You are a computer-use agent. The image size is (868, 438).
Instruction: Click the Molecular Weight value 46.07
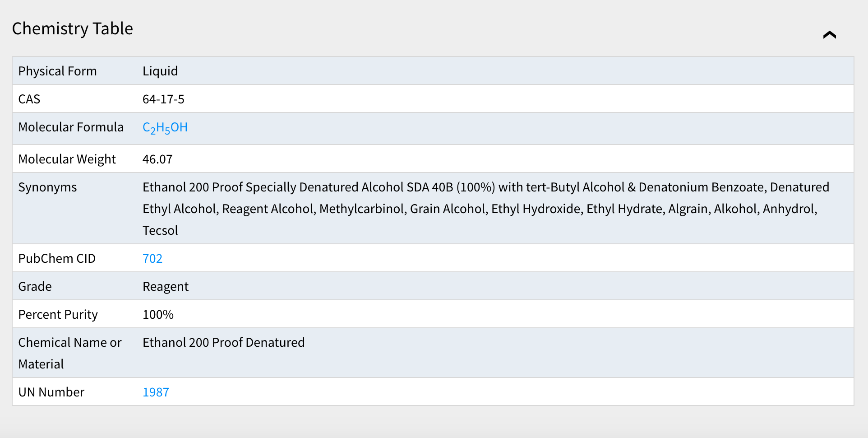click(157, 159)
